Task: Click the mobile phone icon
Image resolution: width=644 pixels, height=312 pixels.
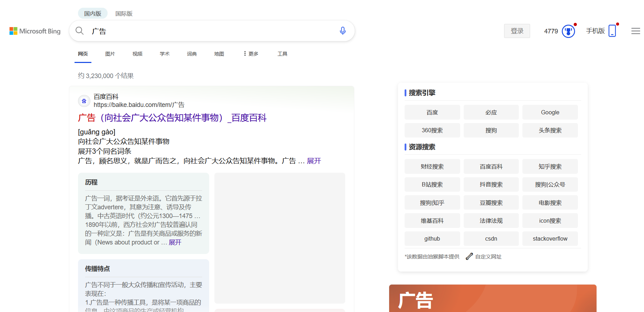Action: pos(612,31)
